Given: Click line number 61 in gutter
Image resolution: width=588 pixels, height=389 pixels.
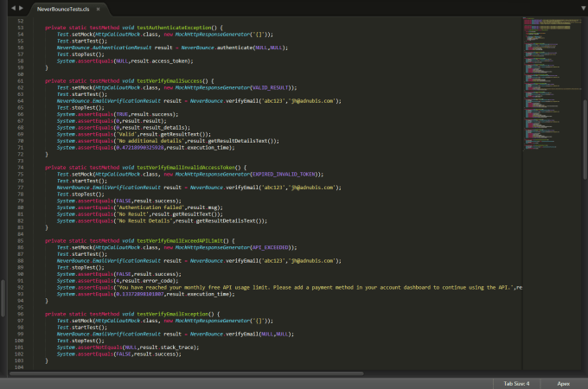Looking at the screenshot, I should coord(20,81).
